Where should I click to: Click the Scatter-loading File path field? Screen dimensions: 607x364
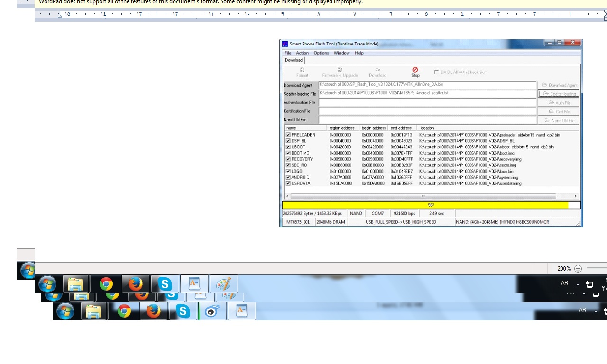tap(427, 94)
